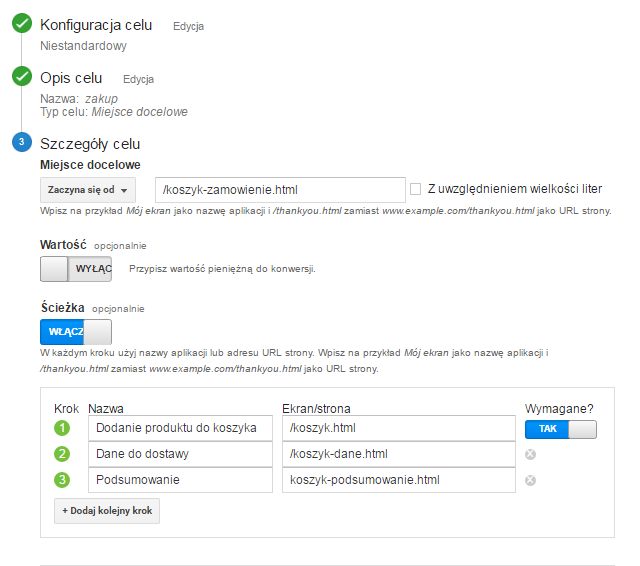Click Edycja link next to Konfiguracja celu
Viewport: 640px width, 566px height.
click(x=188, y=26)
